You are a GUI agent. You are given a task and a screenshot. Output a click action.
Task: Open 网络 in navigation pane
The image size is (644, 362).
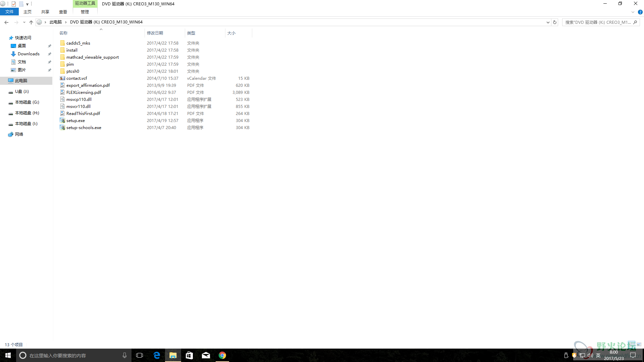tap(19, 134)
